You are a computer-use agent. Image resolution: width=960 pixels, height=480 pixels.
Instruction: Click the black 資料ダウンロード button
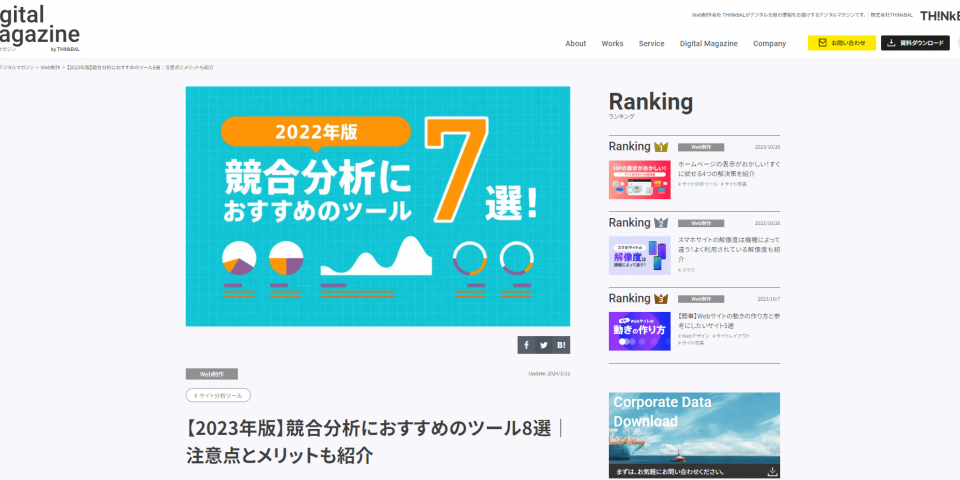point(915,43)
